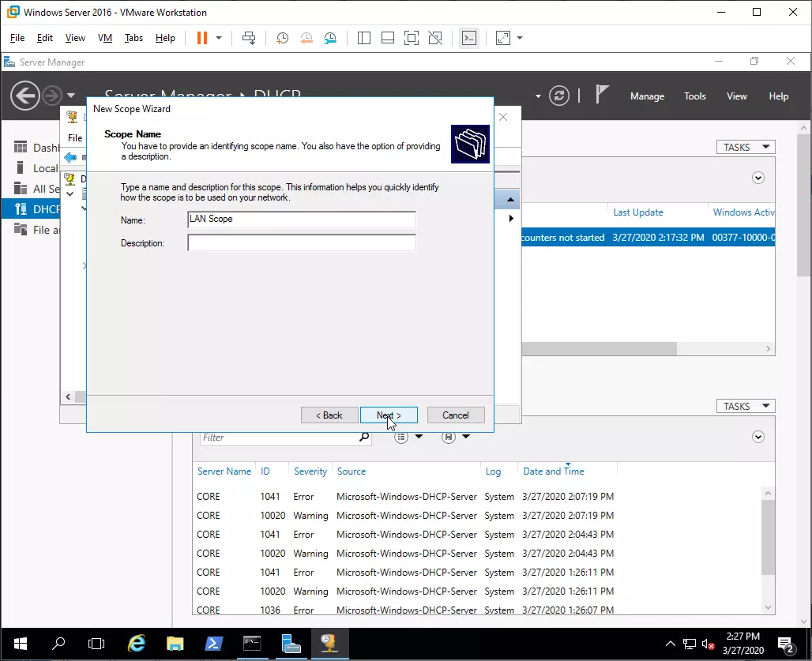
Task: Sort events by Severity column
Action: [x=310, y=471]
